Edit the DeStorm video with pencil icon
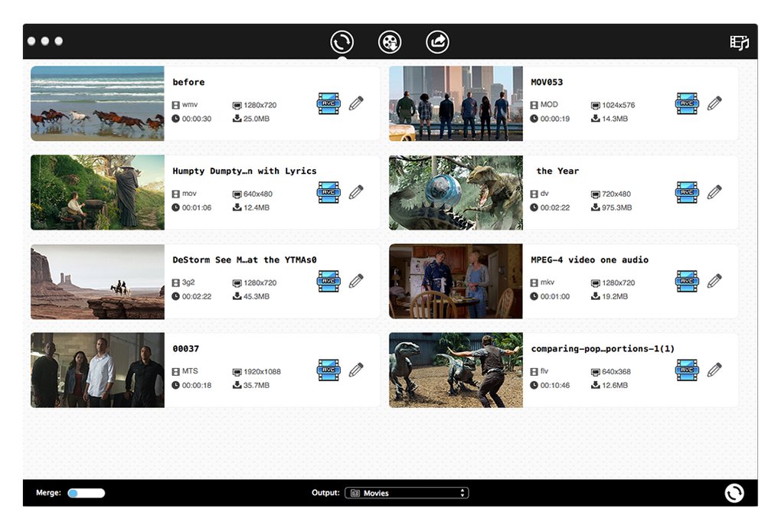This screenshot has width=781, height=532. click(x=356, y=281)
